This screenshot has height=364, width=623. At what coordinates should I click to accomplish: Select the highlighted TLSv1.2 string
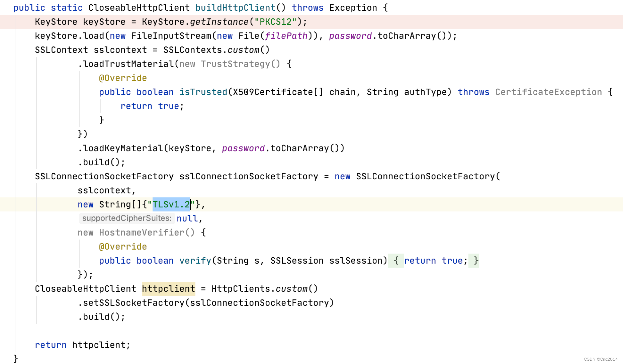tap(171, 204)
